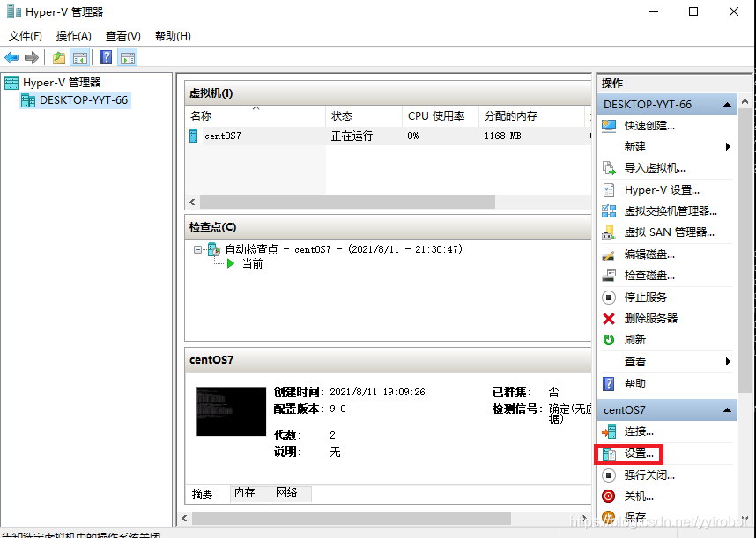Expand the 新建 submenu arrow
Image resolution: width=756 pixels, height=538 pixels.
tap(728, 146)
